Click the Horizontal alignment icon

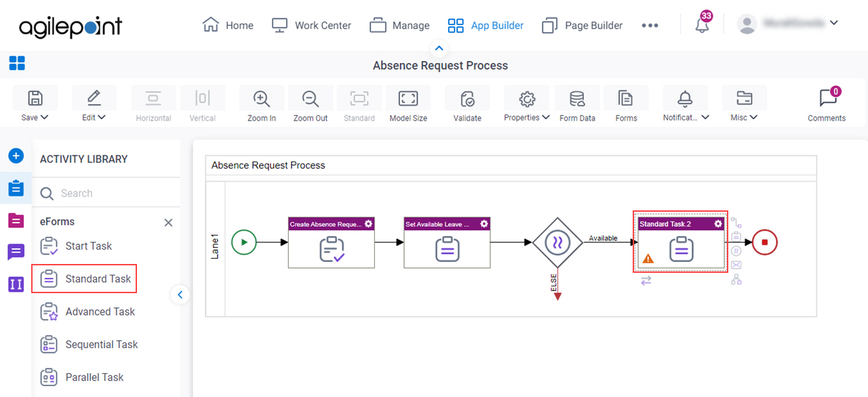pos(153,98)
